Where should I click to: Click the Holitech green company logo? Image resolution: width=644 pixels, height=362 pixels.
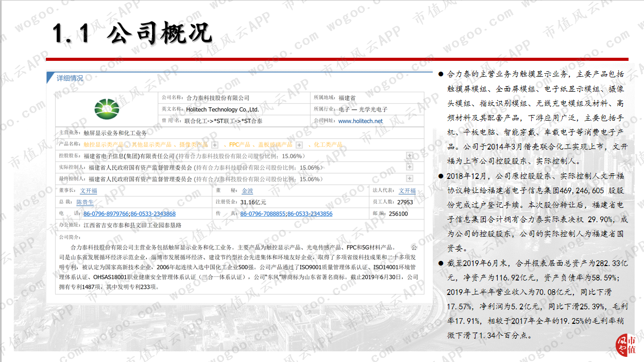(x=107, y=109)
